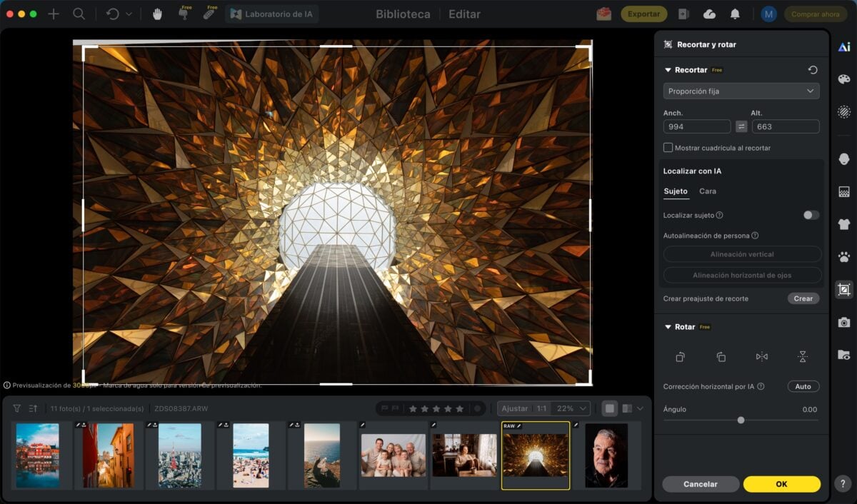Switch to the Editar tab

[x=464, y=14]
